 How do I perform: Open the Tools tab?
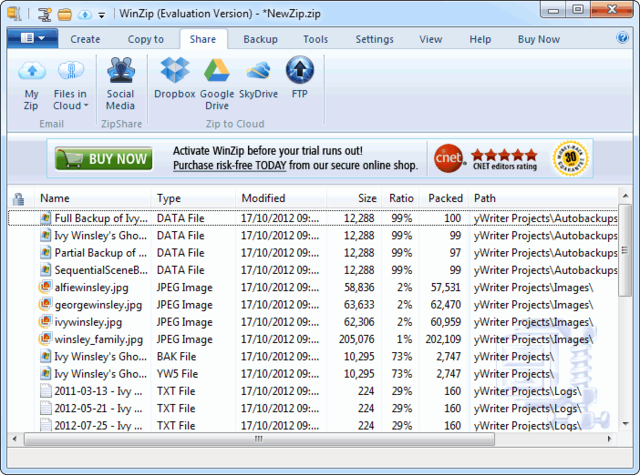coord(316,39)
